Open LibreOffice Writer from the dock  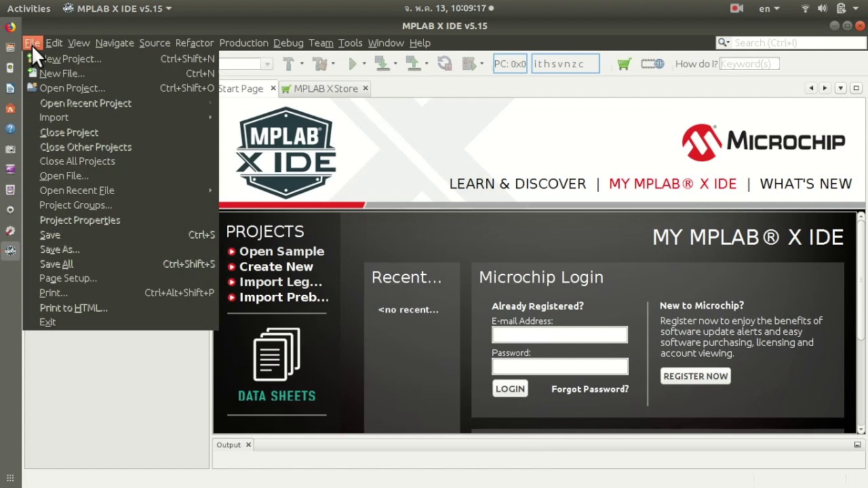10,88
